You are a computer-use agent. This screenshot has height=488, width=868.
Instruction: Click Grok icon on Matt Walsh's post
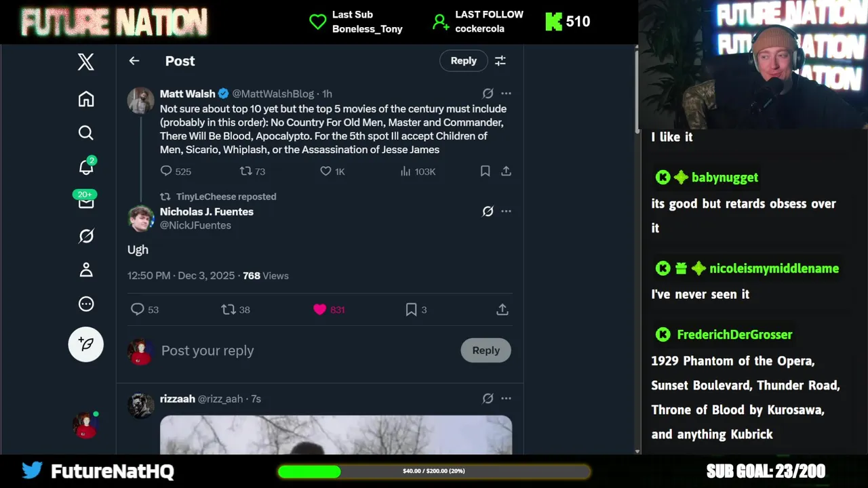pos(488,94)
